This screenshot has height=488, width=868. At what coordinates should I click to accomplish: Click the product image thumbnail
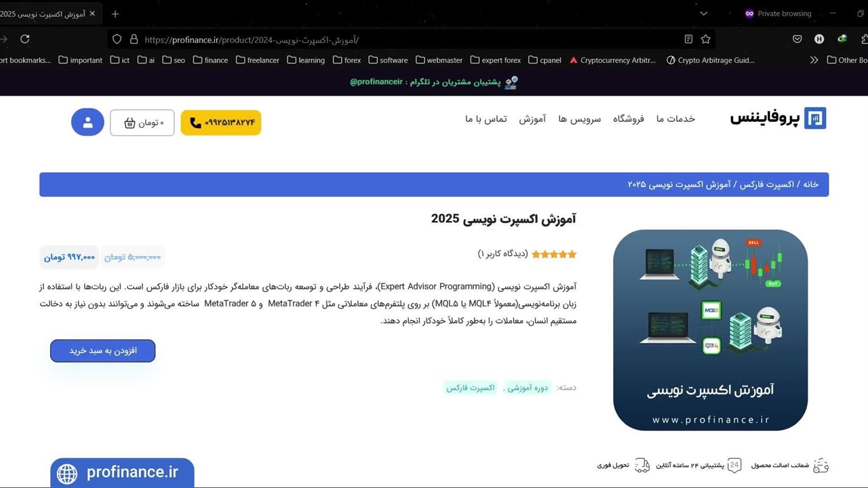click(710, 329)
